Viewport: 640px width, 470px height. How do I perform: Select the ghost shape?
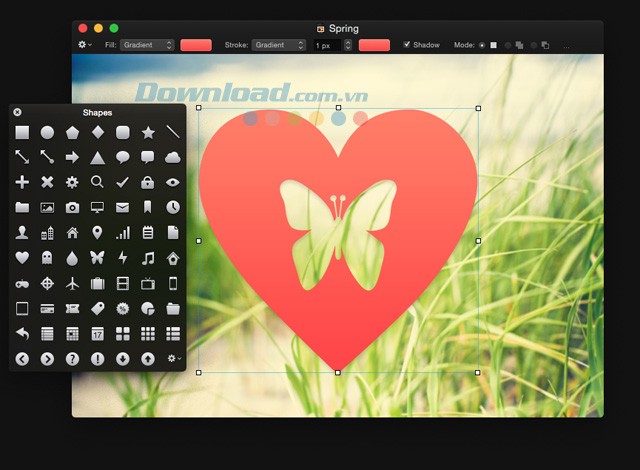(47, 258)
